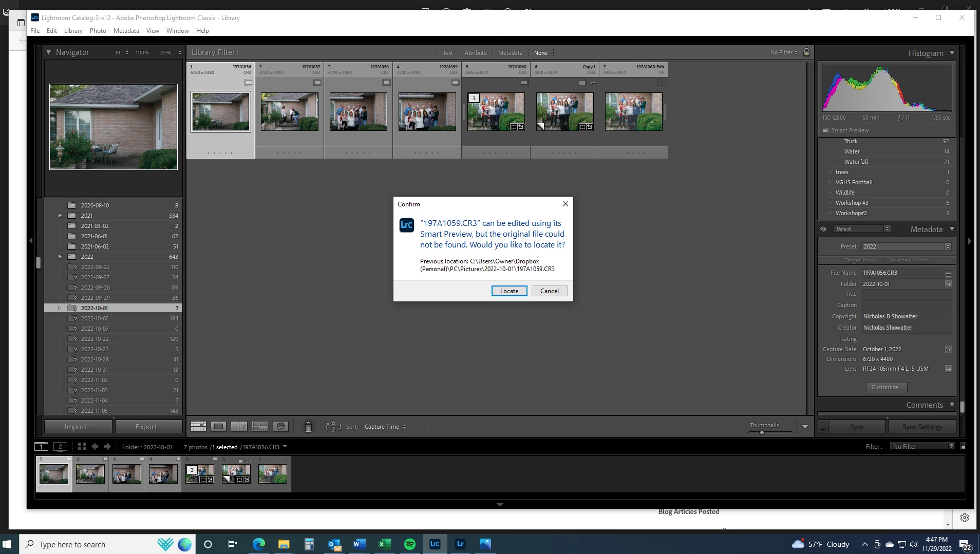The image size is (980, 554).
Task: Expand the Comments panel
Action: 952,405
